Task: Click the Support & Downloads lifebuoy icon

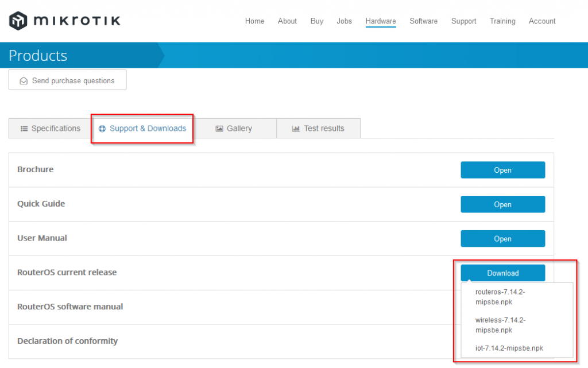Action: 102,129
